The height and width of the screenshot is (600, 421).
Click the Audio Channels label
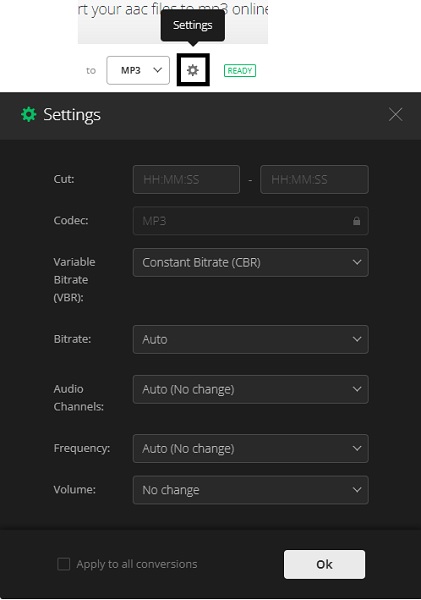pyautogui.click(x=78, y=398)
